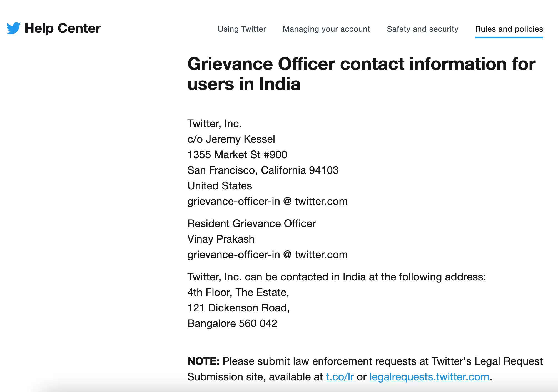
Task: Click the Grievance Officer page heading
Action: (361, 74)
